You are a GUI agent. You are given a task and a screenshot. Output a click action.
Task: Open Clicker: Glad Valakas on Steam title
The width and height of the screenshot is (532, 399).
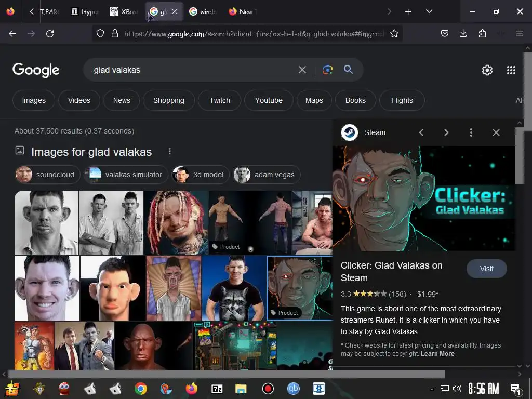click(391, 271)
